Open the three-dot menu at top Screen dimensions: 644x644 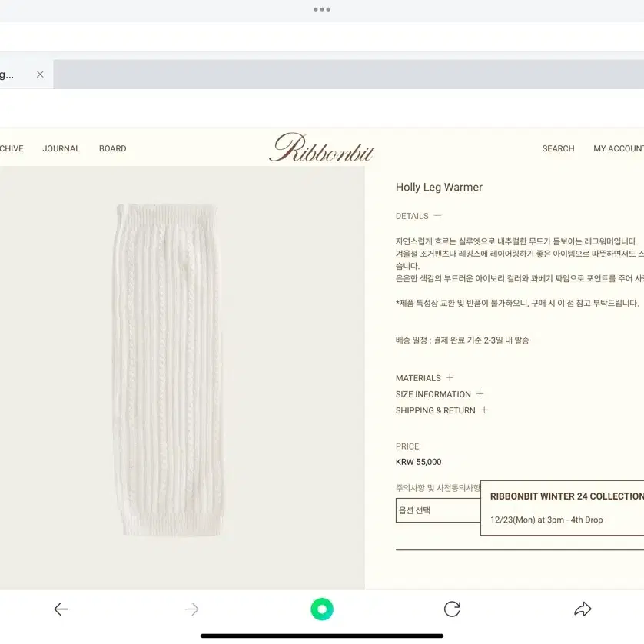322,9
